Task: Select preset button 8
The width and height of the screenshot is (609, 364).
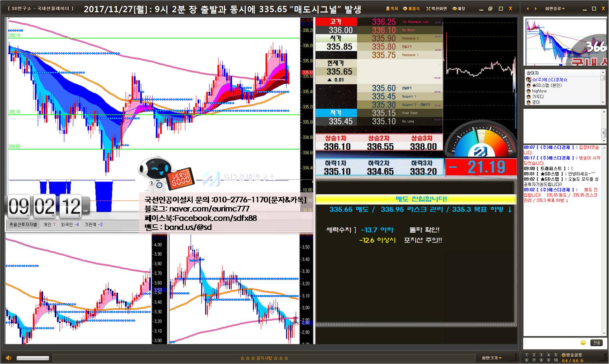Action: [541, 360]
